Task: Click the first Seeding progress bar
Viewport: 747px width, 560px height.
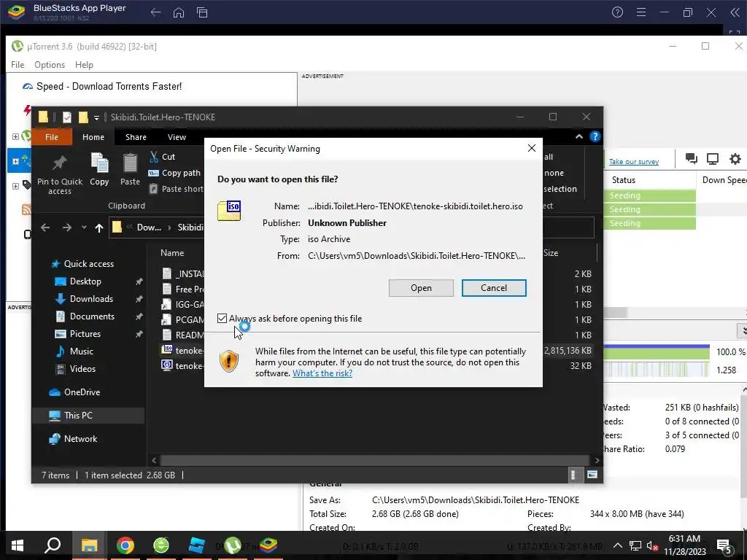Action: pyautogui.click(x=650, y=195)
